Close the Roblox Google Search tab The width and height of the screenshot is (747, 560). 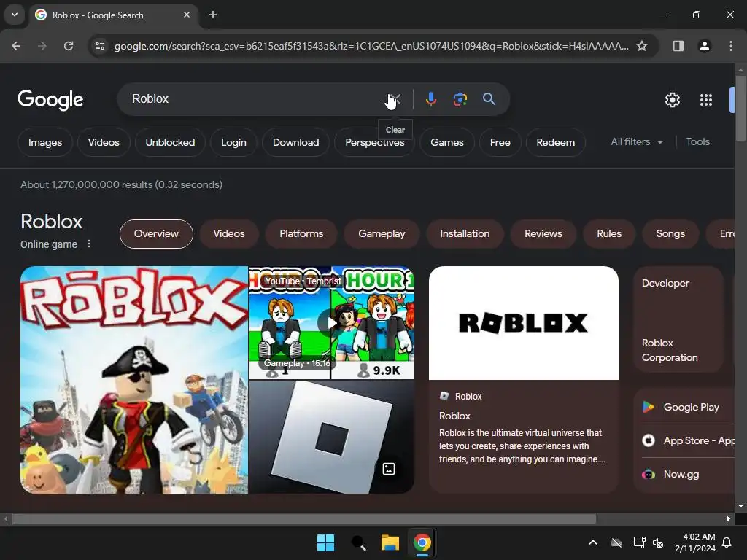[187, 15]
